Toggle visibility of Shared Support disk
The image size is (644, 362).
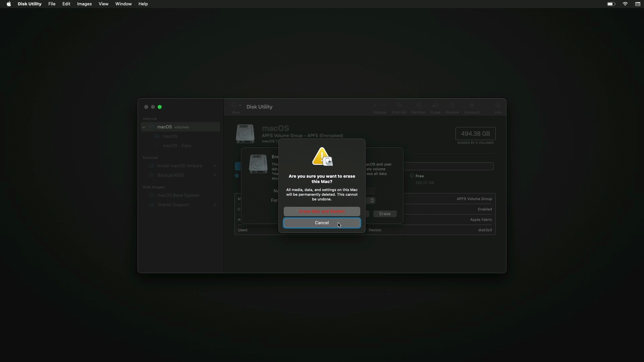coord(215,205)
